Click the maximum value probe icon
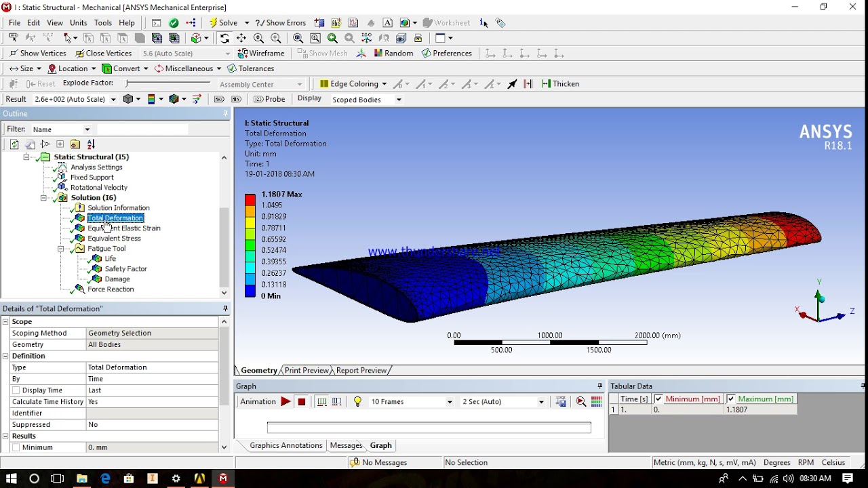868x488 pixels. pos(218,99)
